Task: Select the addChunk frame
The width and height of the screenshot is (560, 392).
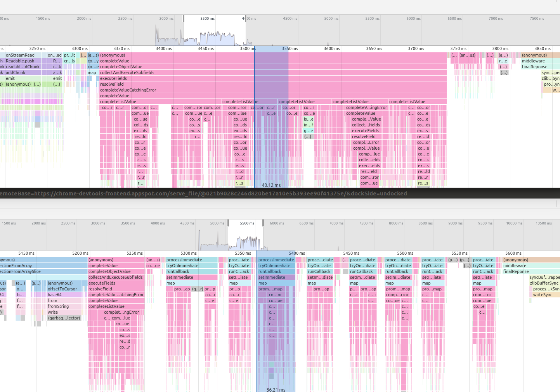Action: click(x=23, y=73)
